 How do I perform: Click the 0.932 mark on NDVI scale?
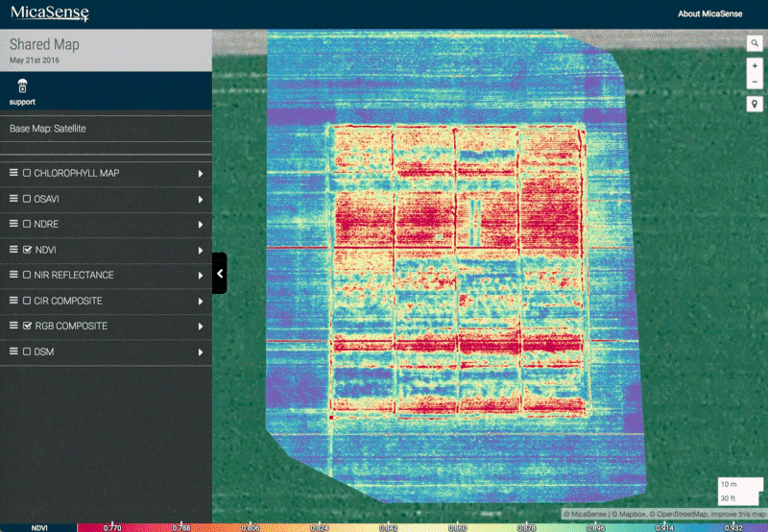[733, 527]
